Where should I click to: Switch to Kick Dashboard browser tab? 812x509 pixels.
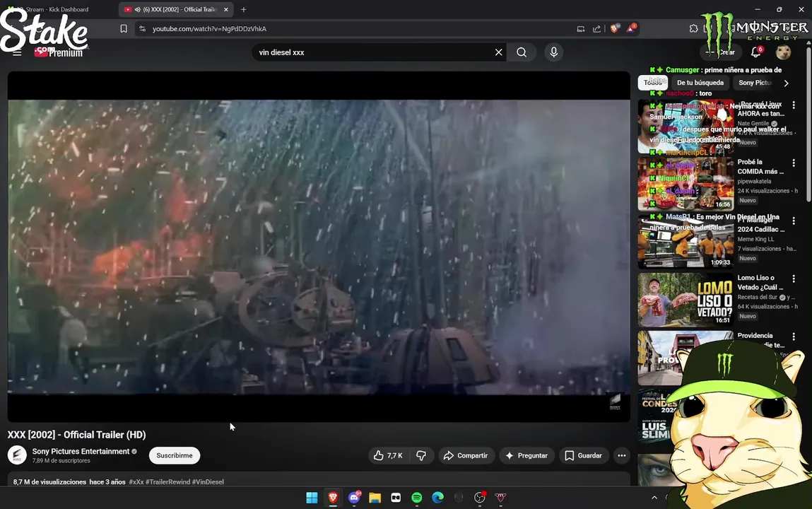coord(57,9)
